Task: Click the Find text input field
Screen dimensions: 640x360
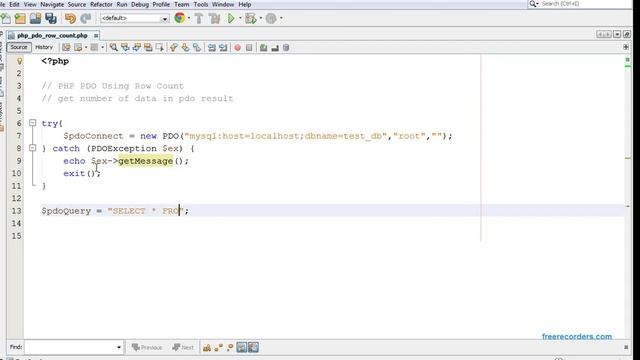Action: pyautogui.click(x=70, y=347)
